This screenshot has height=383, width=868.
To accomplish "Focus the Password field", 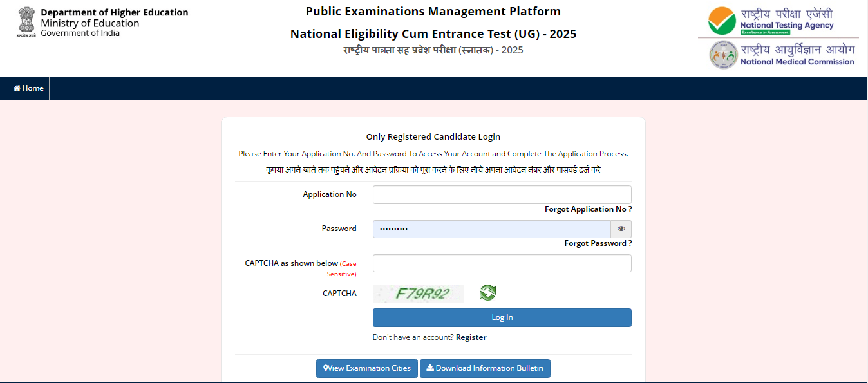I will (491, 229).
